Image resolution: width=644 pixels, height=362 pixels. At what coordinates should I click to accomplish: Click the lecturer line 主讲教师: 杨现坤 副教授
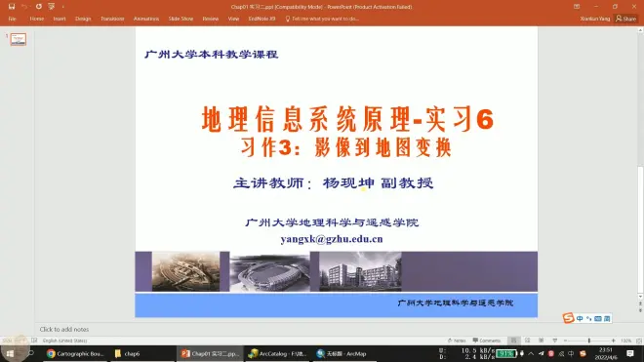tap(333, 182)
